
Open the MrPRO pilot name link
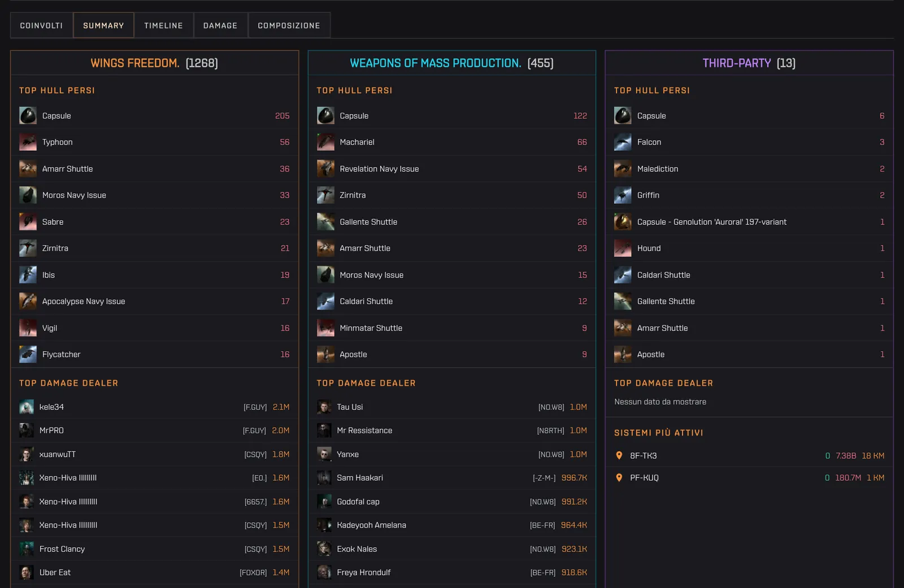click(x=51, y=430)
